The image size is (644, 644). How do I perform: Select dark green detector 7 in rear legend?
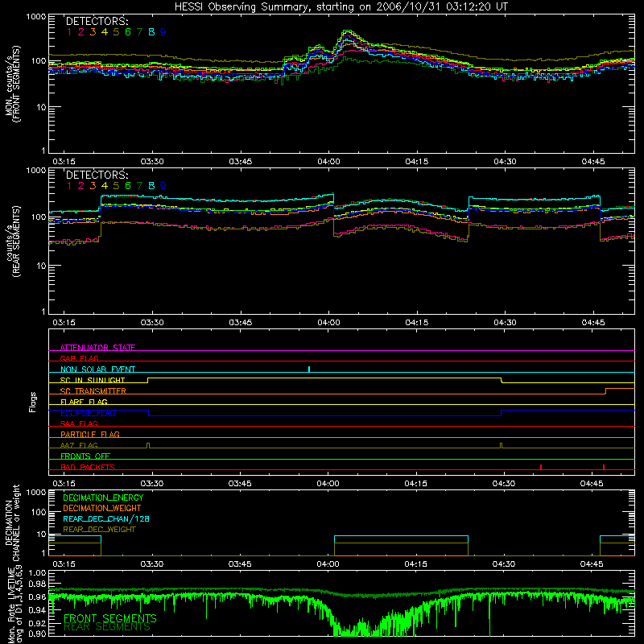pos(139,186)
